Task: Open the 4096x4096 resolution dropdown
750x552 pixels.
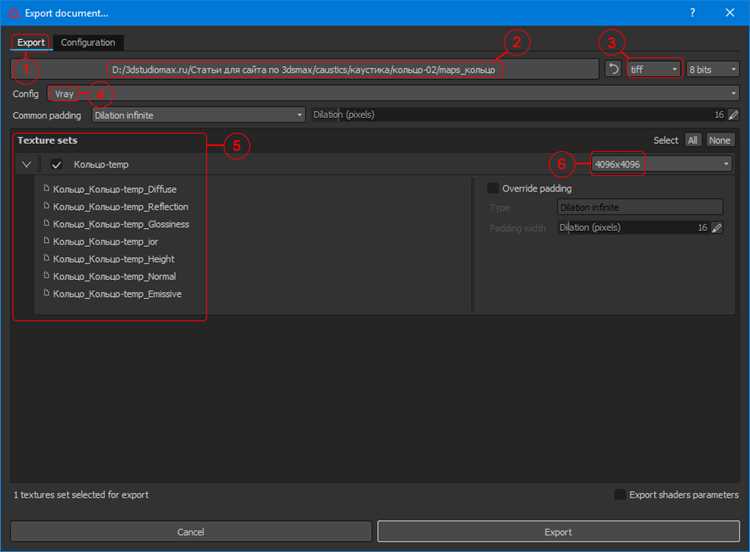Action: (661, 164)
